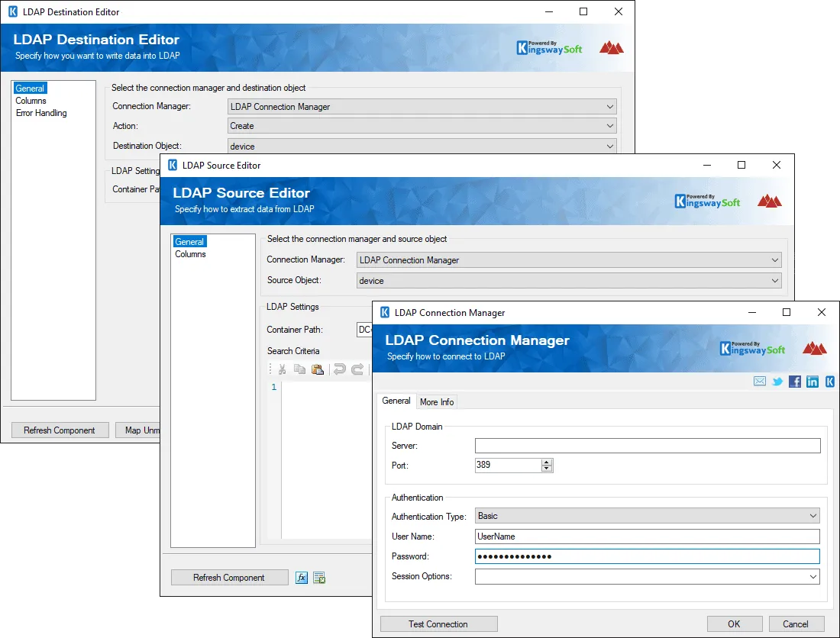
Task: Click OK in LDAP Connection Manager
Action: tap(735, 624)
